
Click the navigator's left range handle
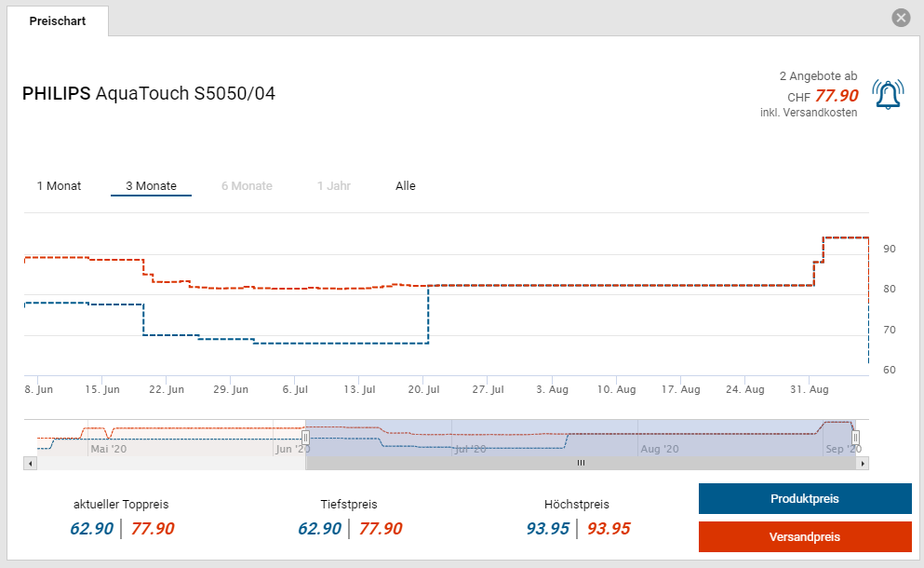pyautogui.click(x=305, y=437)
